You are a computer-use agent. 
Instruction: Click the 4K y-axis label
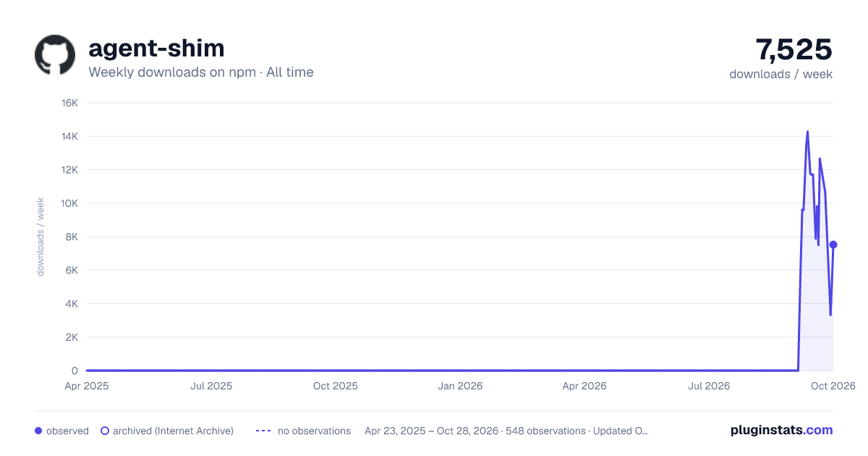pyautogui.click(x=73, y=304)
